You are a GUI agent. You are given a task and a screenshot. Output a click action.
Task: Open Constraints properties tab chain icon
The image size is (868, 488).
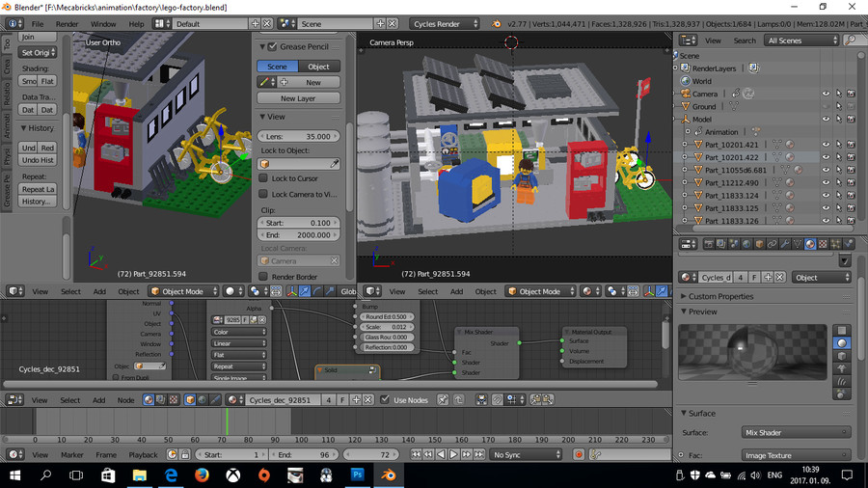tap(773, 244)
